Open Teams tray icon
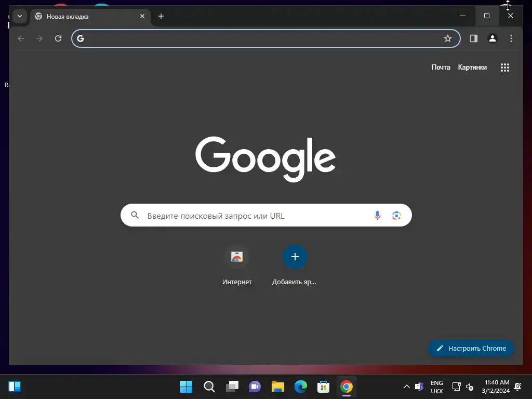 point(419,387)
